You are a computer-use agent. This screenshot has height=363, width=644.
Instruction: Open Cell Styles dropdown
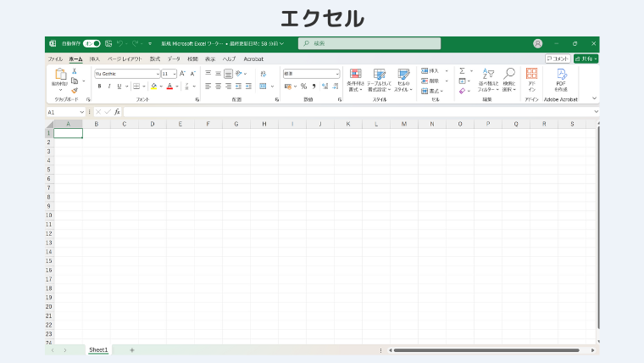coord(403,81)
